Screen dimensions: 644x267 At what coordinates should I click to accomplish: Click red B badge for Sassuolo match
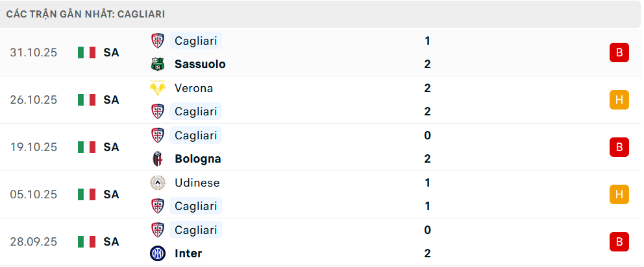[x=619, y=52]
